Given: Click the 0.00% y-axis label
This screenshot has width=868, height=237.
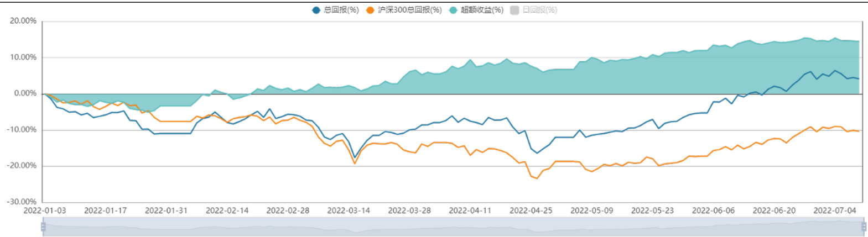Looking at the screenshot, I should click(25, 93).
